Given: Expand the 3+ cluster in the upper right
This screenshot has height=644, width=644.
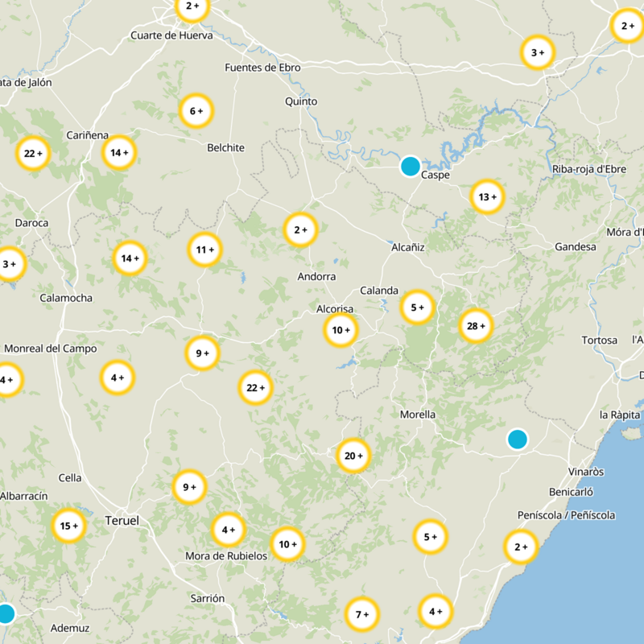Looking at the screenshot, I should pos(537,53).
